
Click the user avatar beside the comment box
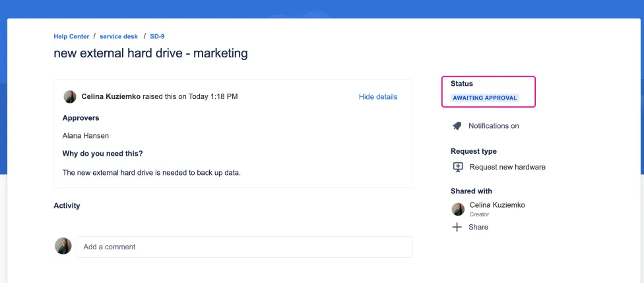[x=63, y=246]
